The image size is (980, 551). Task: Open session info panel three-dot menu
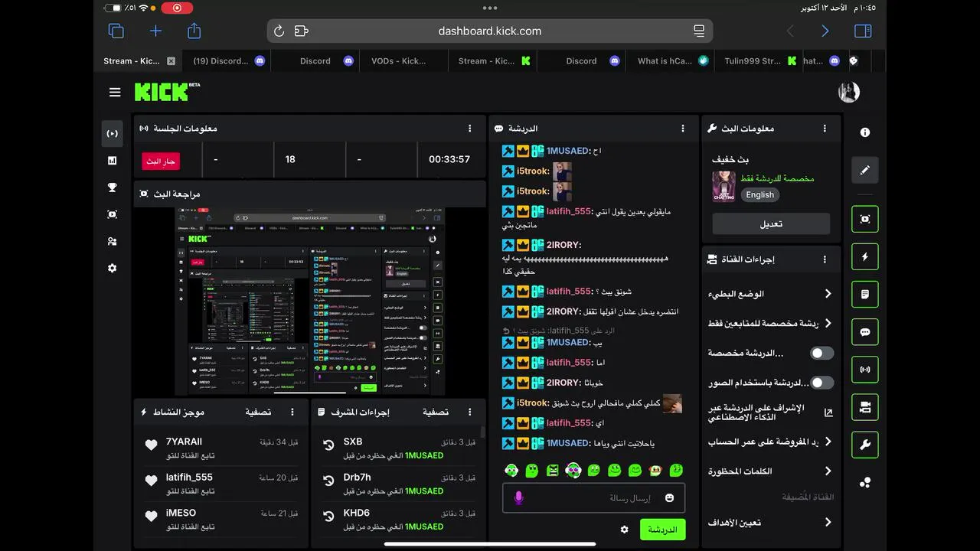tap(470, 129)
